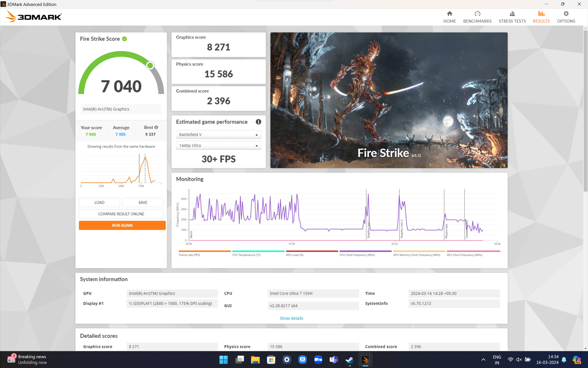
Task: Click the Graphics test 1 marker in chart
Action: tap(368, 229)
